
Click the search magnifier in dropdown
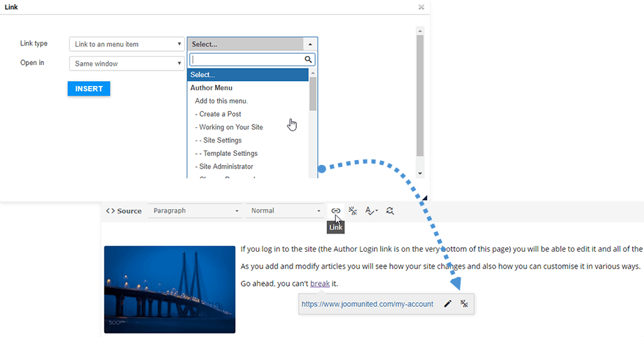[x=308, y=60]
